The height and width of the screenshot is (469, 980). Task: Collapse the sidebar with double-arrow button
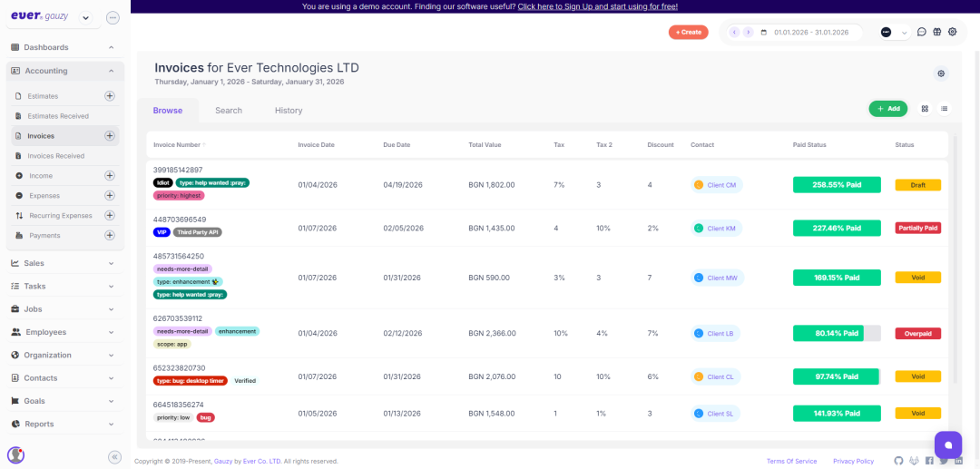(114, 457)
